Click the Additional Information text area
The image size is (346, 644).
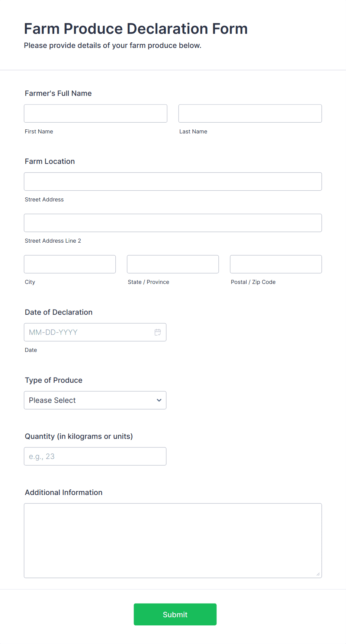tap(173, 541)
